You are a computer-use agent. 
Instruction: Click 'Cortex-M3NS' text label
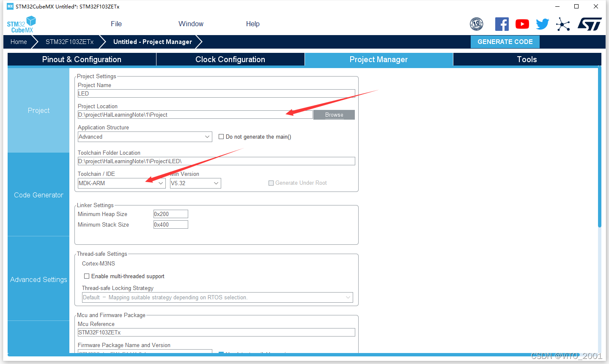[x=99, y=263]
